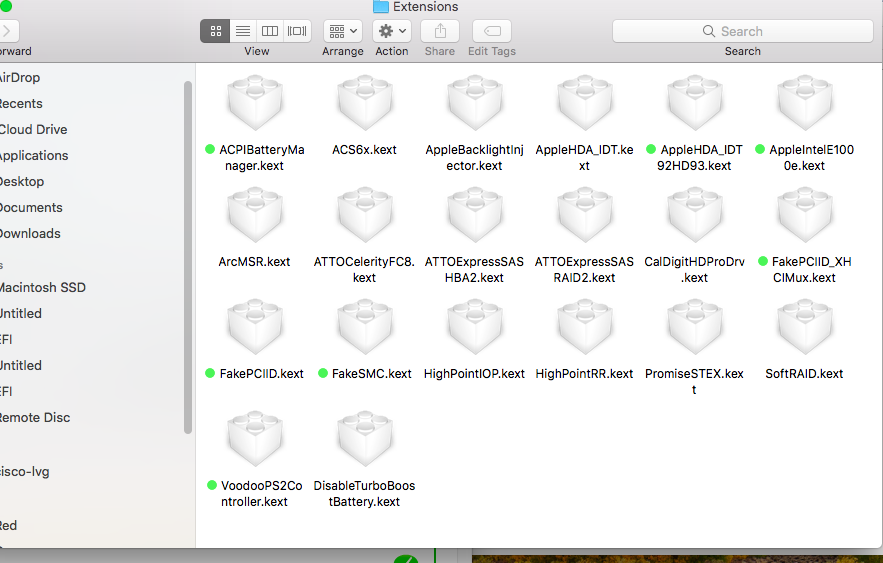Viewport: 883px width, 563px height.
Task: Select Remote Disc in sidebar
Action: click(x=35, y=417)
